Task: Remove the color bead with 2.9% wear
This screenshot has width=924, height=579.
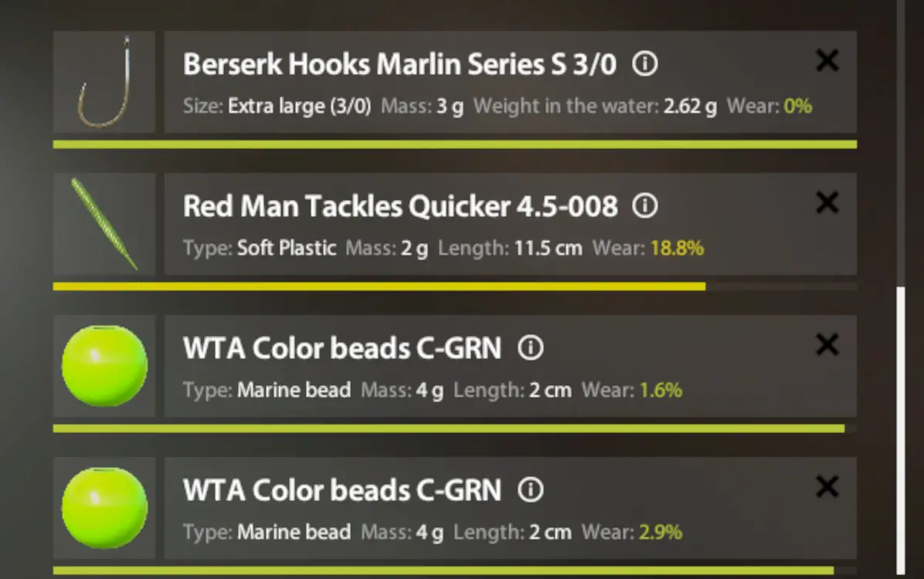Action: pyautogui.click(x=827, y=486)
